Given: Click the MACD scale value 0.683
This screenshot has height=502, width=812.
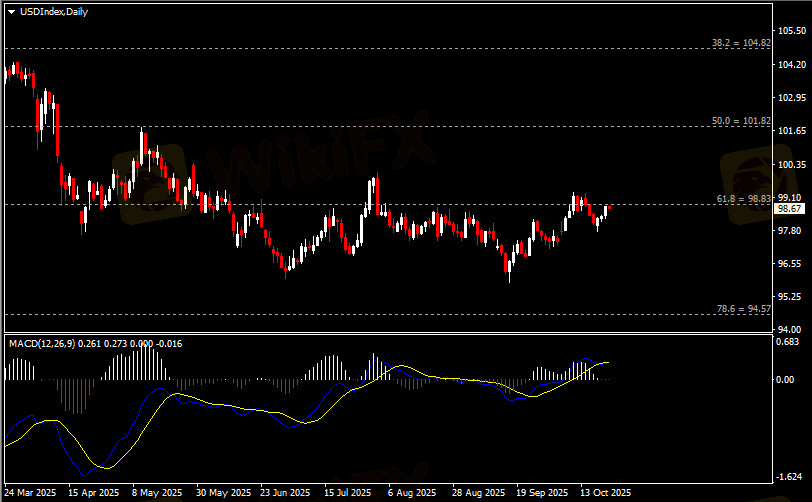Looking at the screenshot, I should (x=788, y=342).
